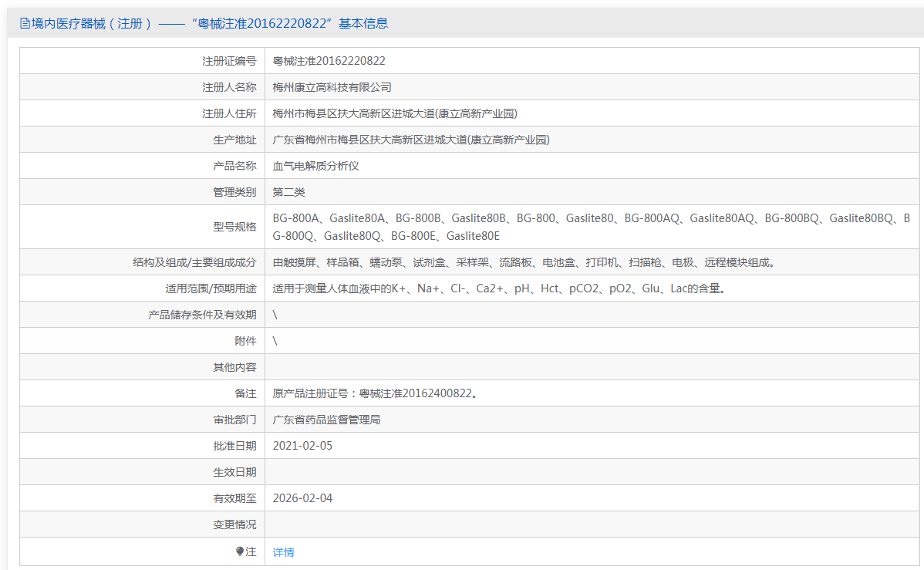Click approval department 广东省药品监督管理局
The width and height of the screenshot is (924, 570).
point(327,420)
